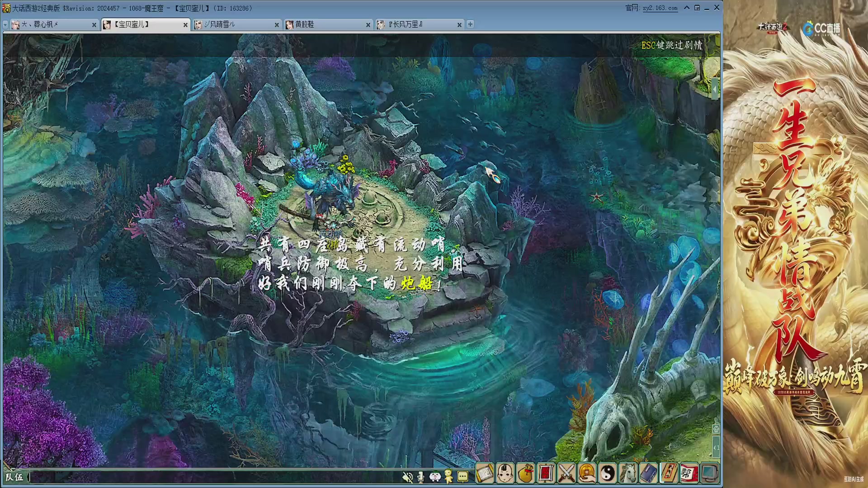Add a new character tab with plus button
Screen dimensions: 868x488
470,24
